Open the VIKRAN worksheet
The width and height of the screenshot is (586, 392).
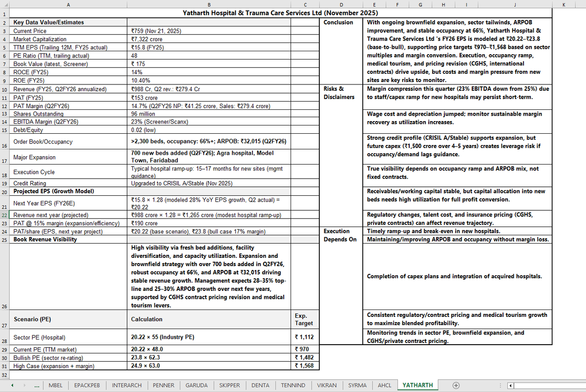point(327,385)
